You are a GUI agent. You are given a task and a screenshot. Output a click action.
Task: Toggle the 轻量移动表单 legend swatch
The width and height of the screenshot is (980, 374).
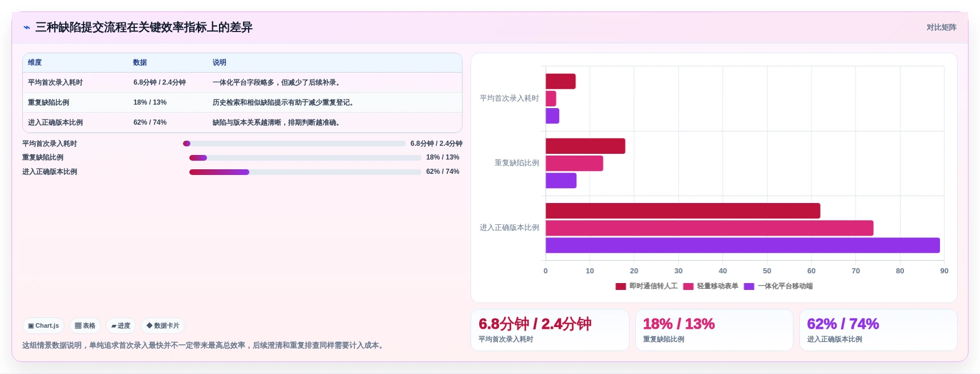point(688,287)
